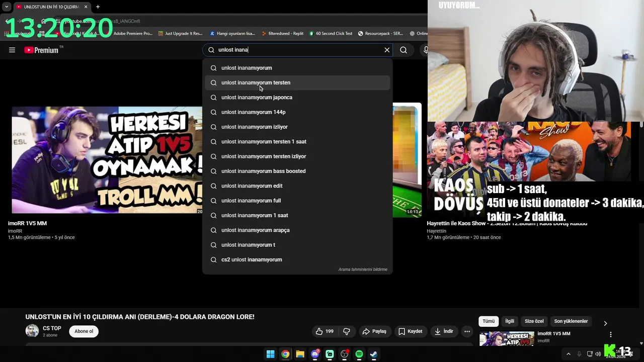Open '60 Second Click Test' bookmark
Screen dimensions: 644x362
[331, 34]
